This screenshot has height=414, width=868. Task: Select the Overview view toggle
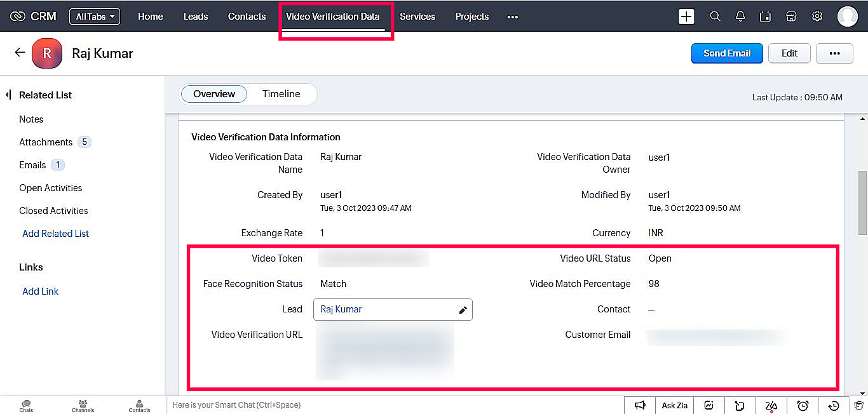coord(214,94)
